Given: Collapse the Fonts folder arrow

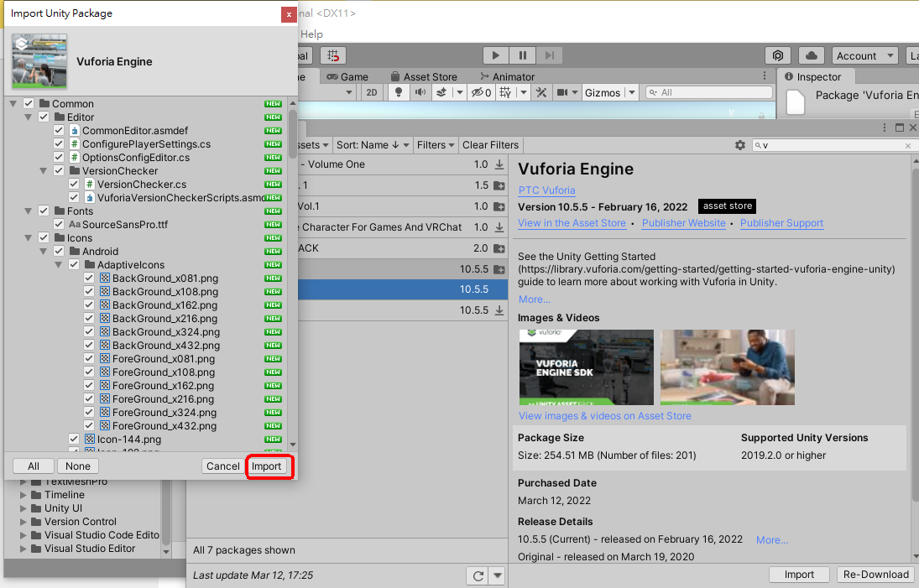Looking at the screenshot, I should click(x=29, y=211).
